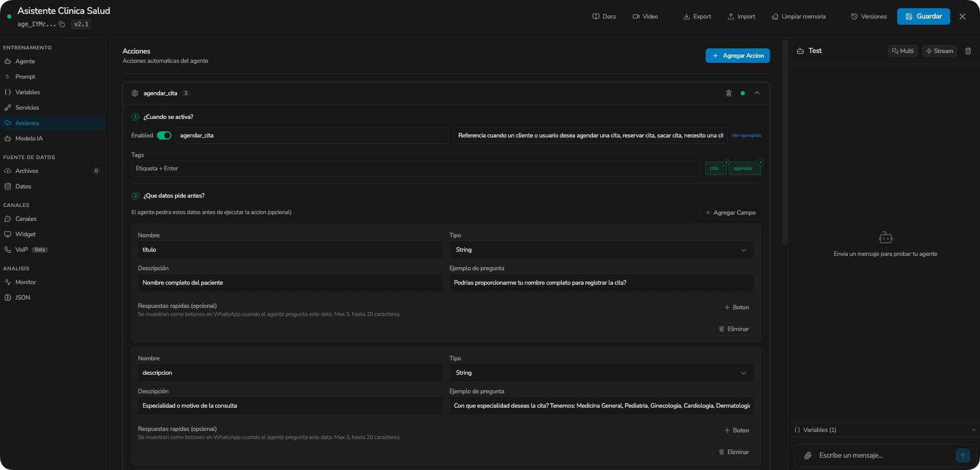Click Limpiar memoria
The height and width of the screenshot is (470, 980).
tap(798, 16)
